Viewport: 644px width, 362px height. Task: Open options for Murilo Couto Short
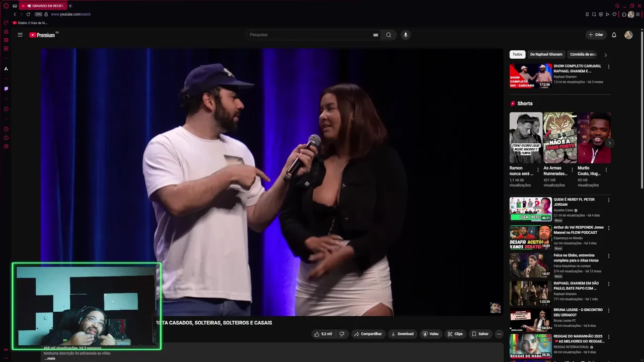(x=606, y=170)
